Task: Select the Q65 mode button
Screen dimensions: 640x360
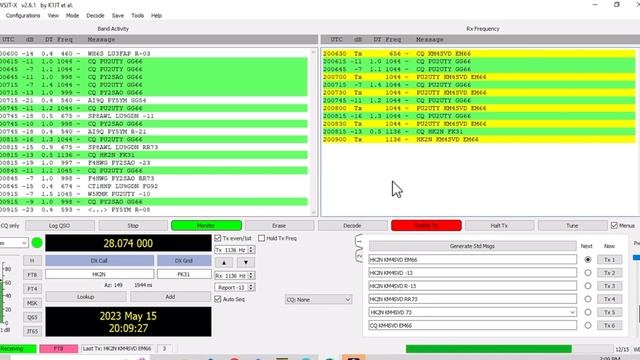Action: click(x=32, y=317)
